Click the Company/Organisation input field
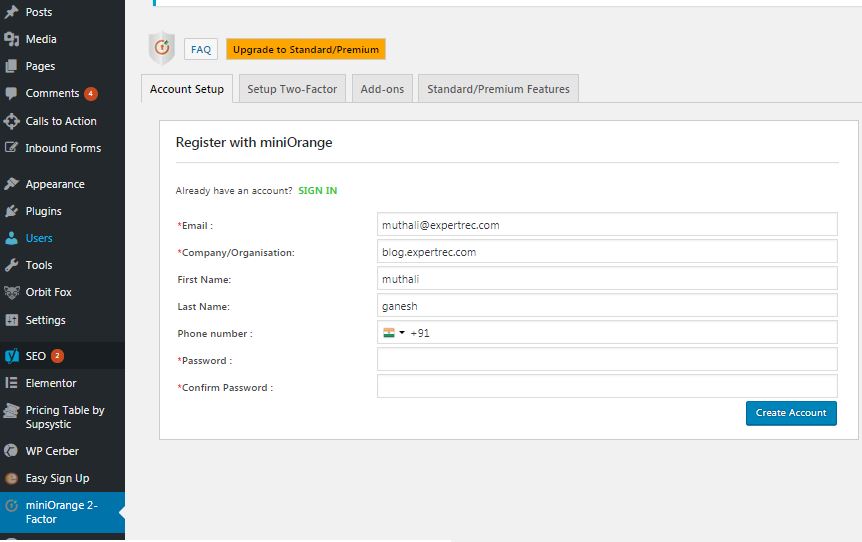 607,251
